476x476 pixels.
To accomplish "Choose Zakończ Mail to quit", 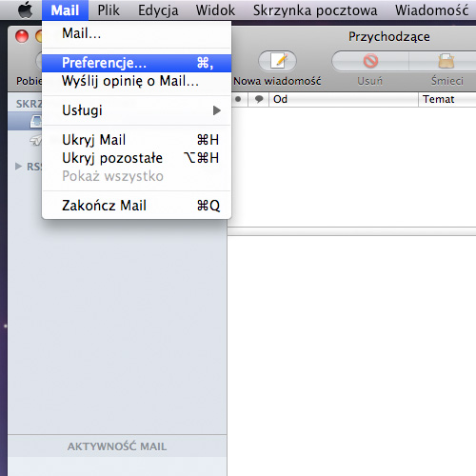I will point(136,206).
